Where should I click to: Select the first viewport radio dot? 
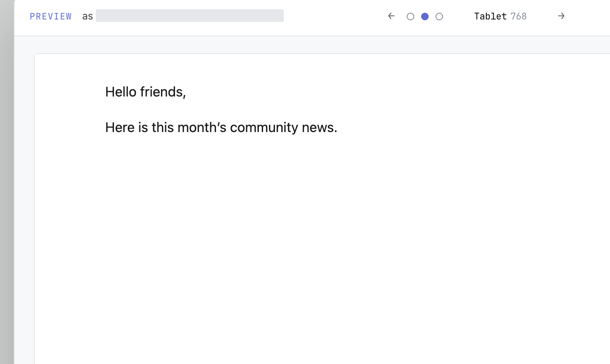(x=410, y=17)
